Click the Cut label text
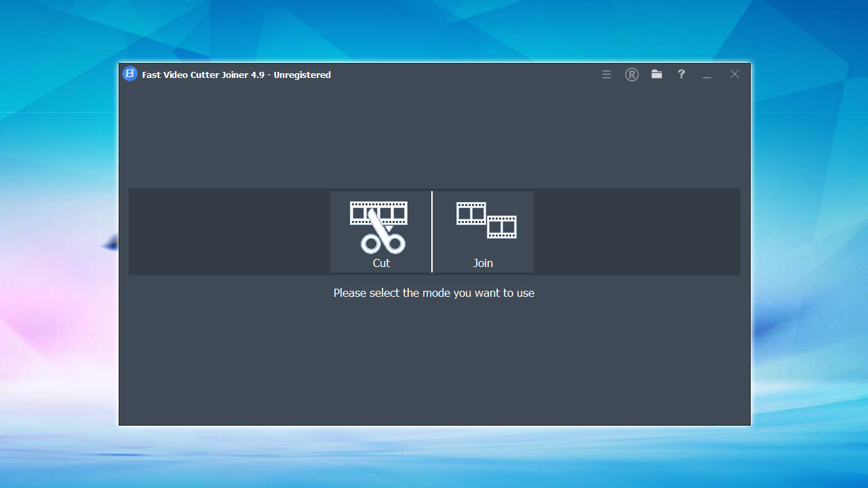Screen dimensions: 868x488 tap(381, 263)
